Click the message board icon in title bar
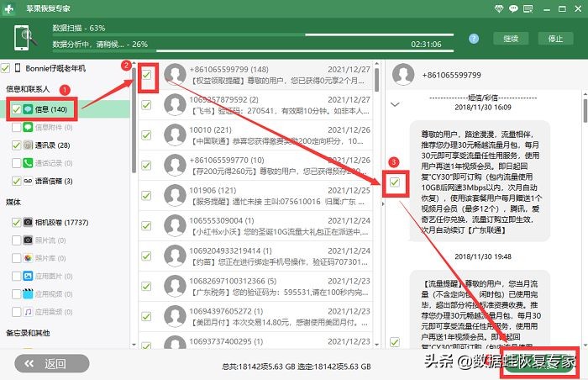588x380 pixels. point(528,8)
